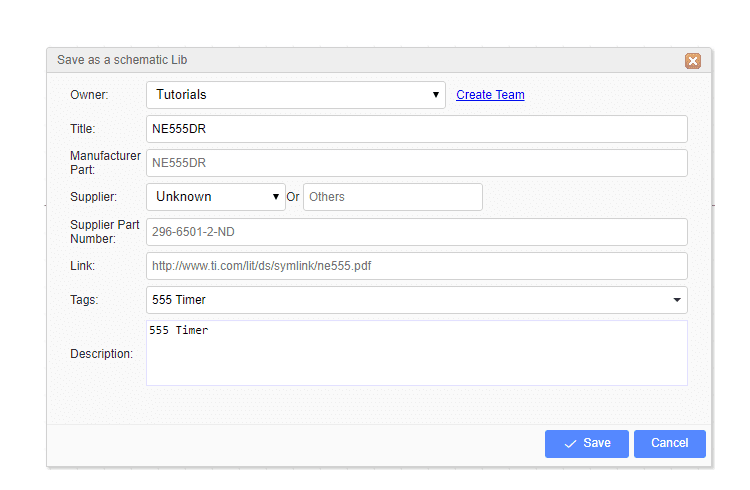Click the Supplier Part Number field
Viewport: 750px width, 490px height.
(x=416, y=232)
